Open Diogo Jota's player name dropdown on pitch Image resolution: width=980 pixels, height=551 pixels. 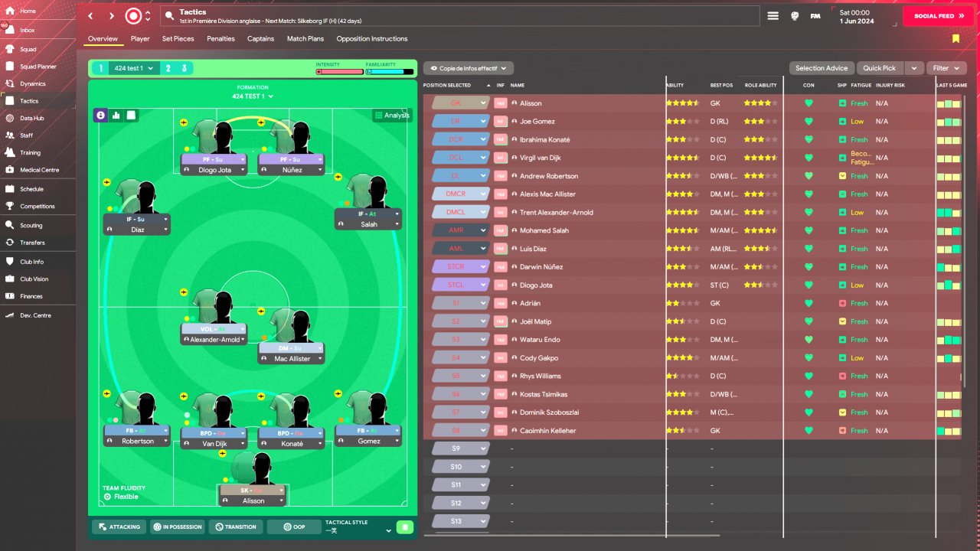click(x=214, y=171)
